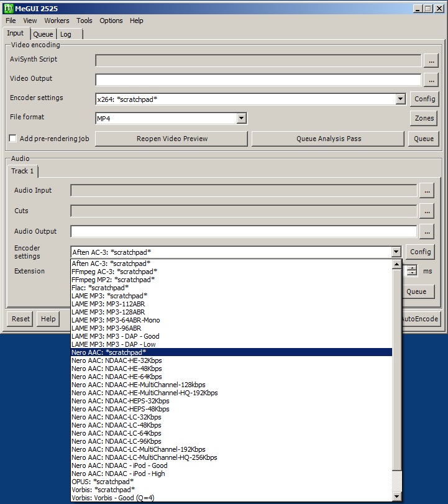Click the Reset button
The image size is (448, 504).
(21, 319)
